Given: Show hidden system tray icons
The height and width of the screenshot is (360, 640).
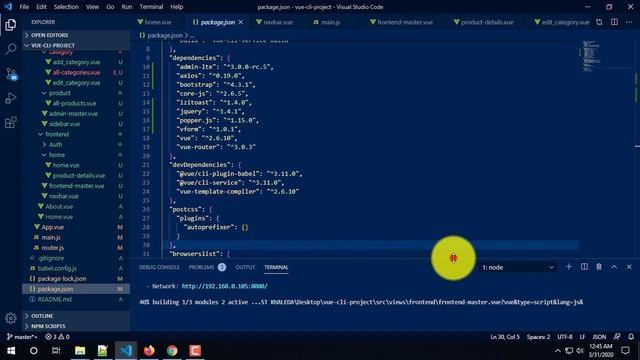Looking at the screenshot, I should click(x=557, y=351).
